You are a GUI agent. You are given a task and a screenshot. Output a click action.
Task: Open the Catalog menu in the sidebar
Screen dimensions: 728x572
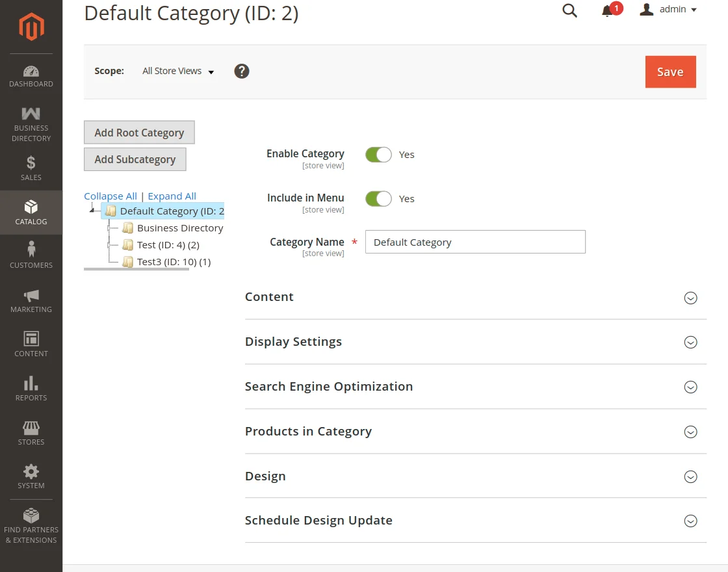pyautogui.click(x=31, y=213)
